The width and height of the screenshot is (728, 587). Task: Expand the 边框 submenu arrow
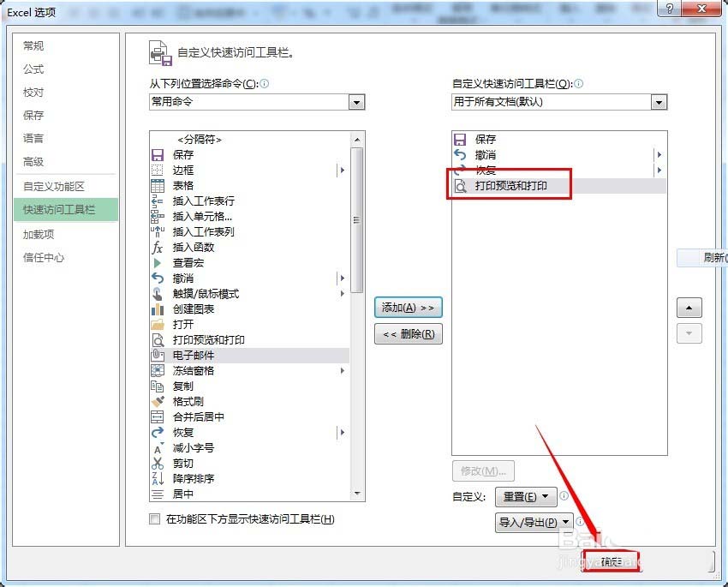(343, 170)
